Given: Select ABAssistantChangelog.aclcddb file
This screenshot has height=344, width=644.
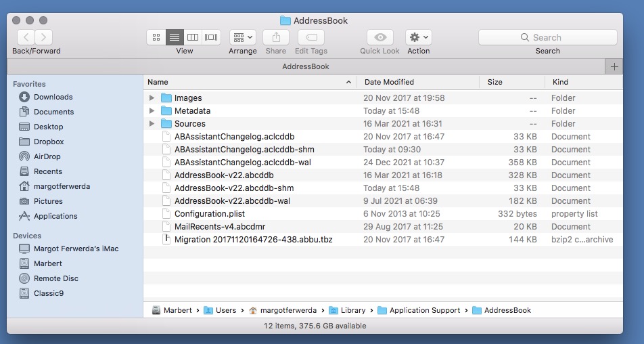Looking at the screenshot, I should (x=383, y=137).
